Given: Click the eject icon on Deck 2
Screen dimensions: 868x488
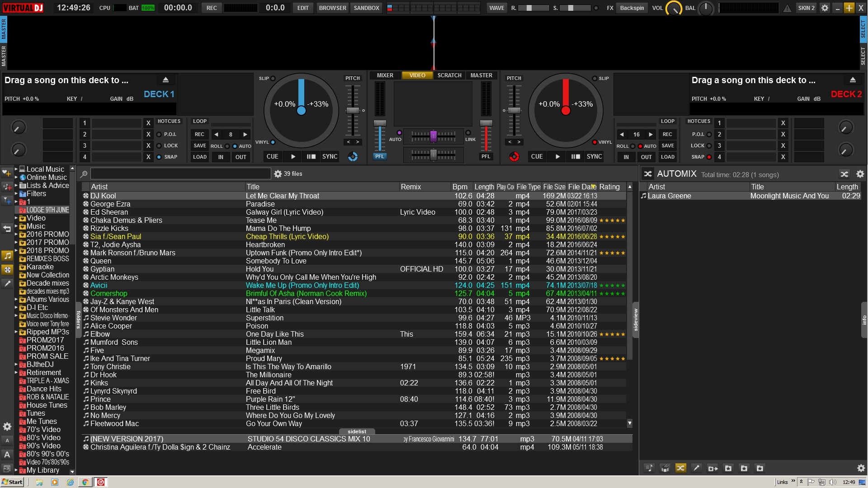Looking at the screenshot, I should click(853, 80).
